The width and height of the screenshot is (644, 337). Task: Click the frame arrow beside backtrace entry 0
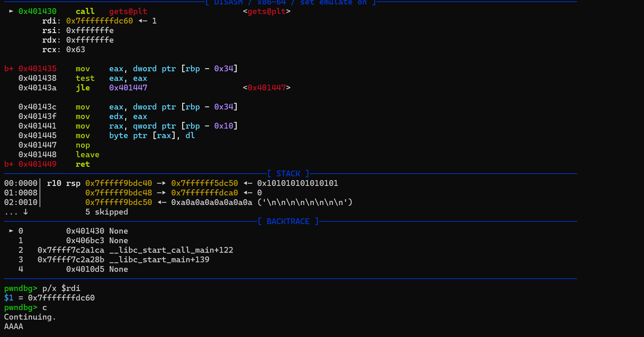coord(11,231)
